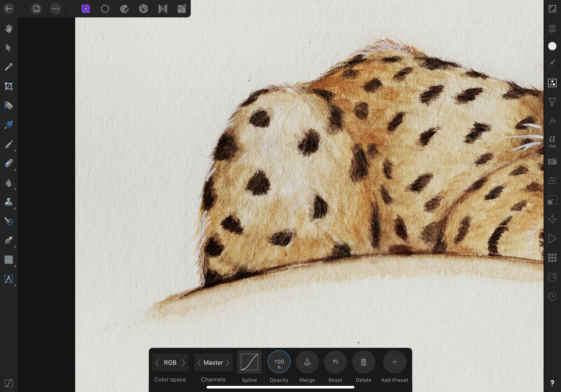The width and height of the screenshot is (561, 392).
Task: Open the Layers studio
Action: click(552, 29)
